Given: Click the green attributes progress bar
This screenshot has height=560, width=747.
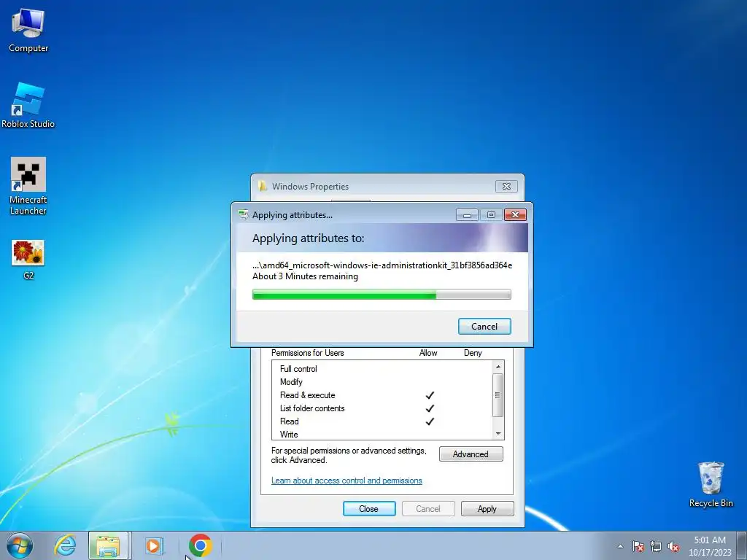Looking at the screenshot, I should 382,295.
